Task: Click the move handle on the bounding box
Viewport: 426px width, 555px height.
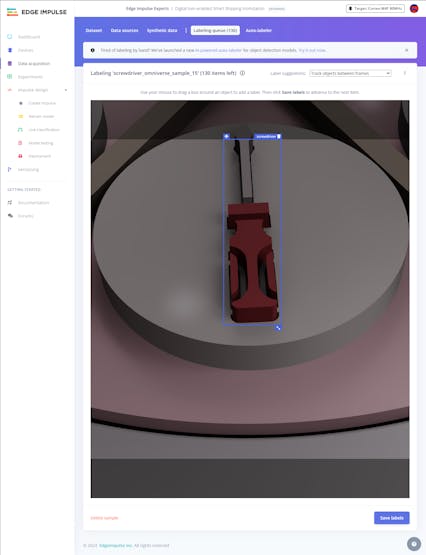Action: tap(226, 136)
